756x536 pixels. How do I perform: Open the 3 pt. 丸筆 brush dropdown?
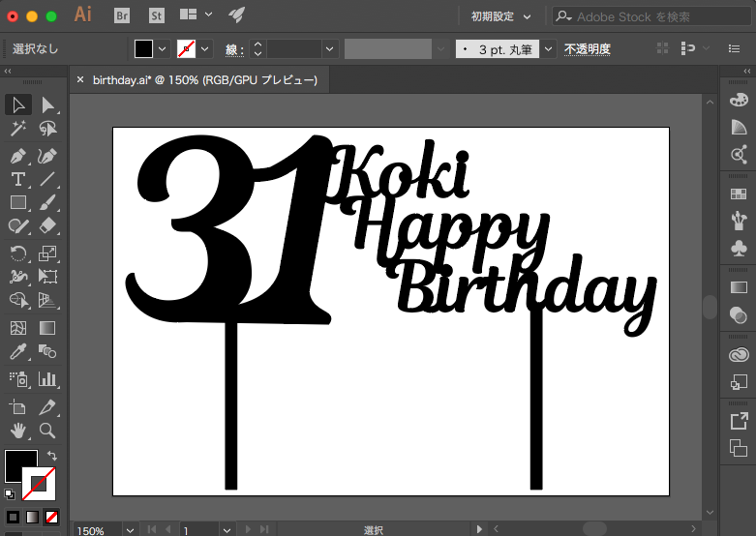tap(548, 49)
